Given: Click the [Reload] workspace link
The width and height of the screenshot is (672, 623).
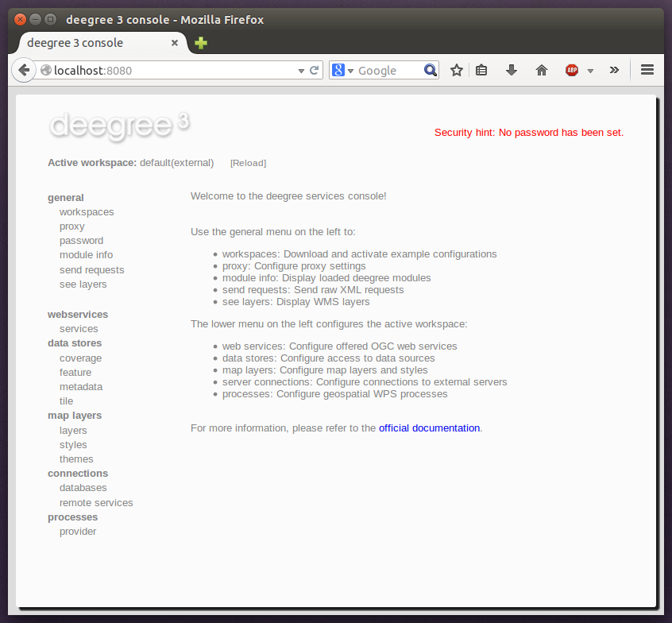Looking at the screenshot, I should click(248, 162).
